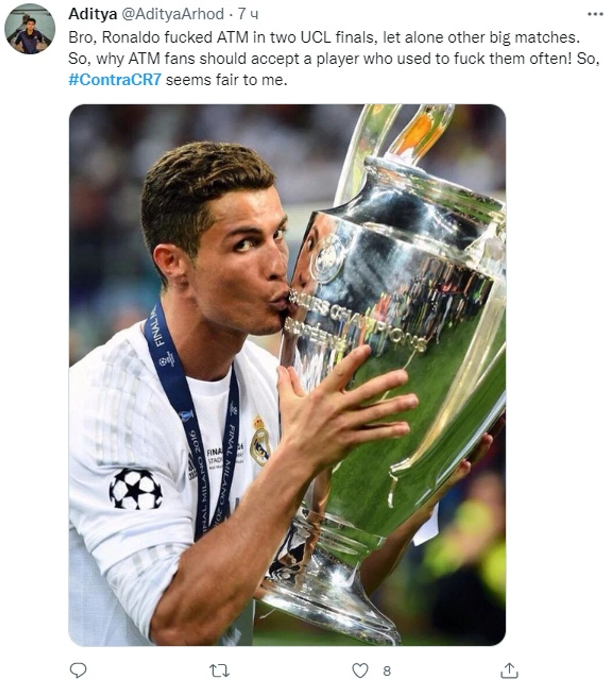Screen dimensions: 616x684
Task: Like the tweet with the heart icon
Action: (360, 670)
